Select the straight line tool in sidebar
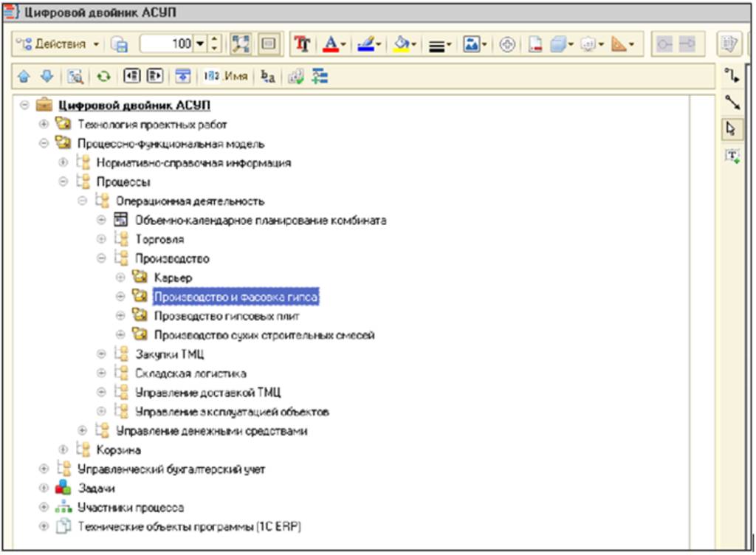The width and height of the screenshot is (756, 555). click(x=731, y=102)
